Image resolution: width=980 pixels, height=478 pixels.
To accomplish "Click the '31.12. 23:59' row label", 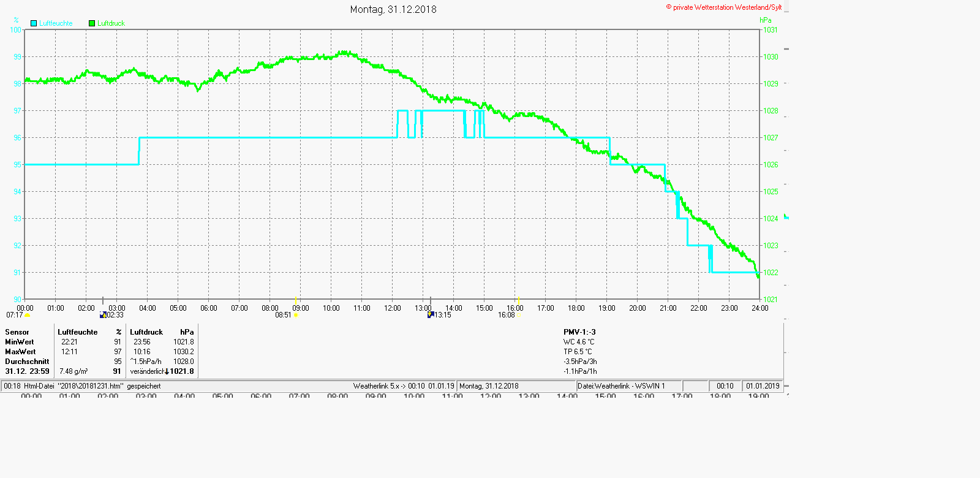I will coord(27,371).
